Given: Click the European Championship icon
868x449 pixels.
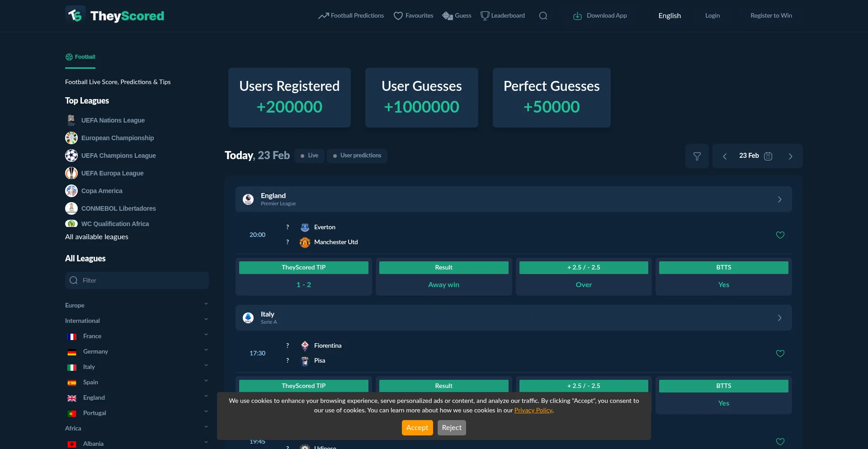Looking at the screenshot, I should [71, 138].
